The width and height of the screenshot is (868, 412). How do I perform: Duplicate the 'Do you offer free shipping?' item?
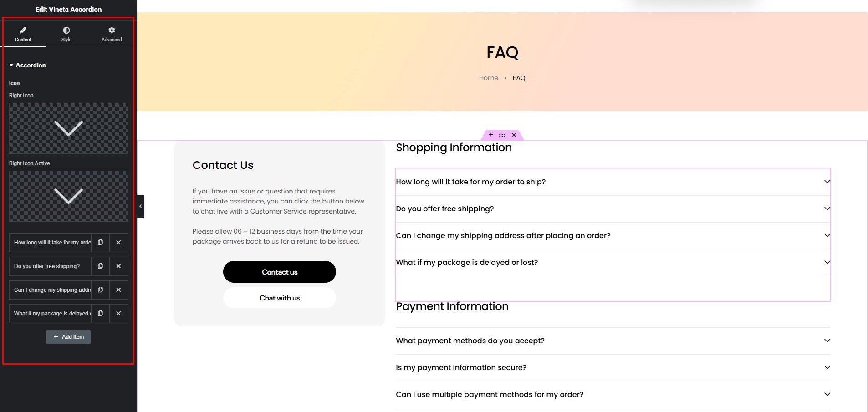coord(100,266)
